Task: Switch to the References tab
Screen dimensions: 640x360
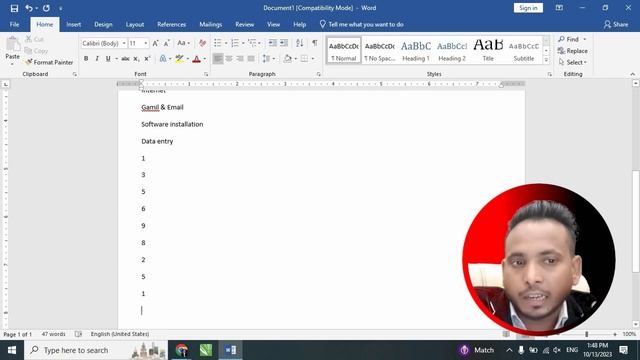Action: tap(171, 24)
